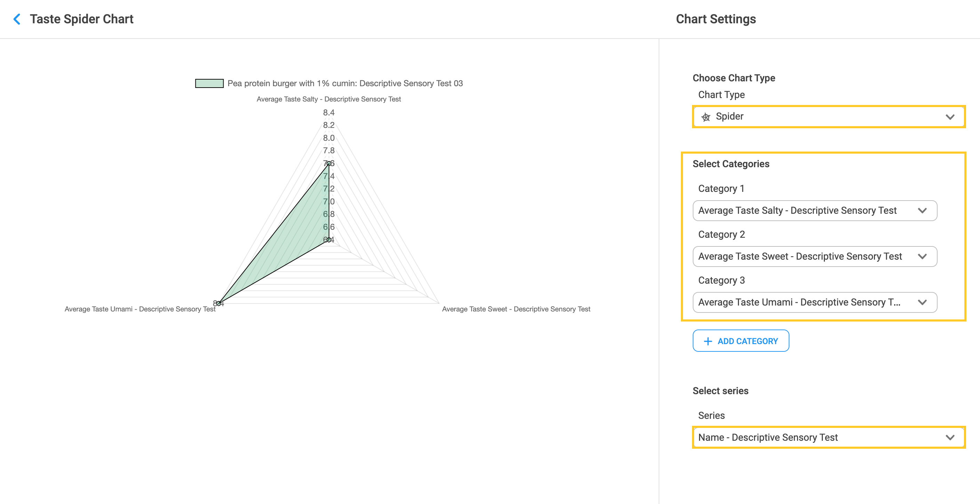Click the Category 3 chevron arrow
Viewport: 980px width, 504px height.
922,302
